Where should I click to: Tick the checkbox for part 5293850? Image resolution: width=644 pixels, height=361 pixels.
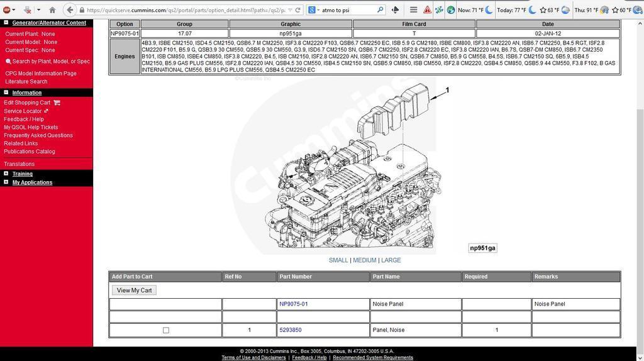click(166, 330)
